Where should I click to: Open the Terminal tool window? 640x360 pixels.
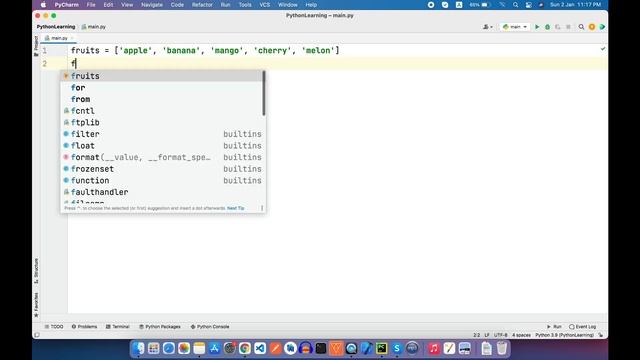click(x=118, y=327)
